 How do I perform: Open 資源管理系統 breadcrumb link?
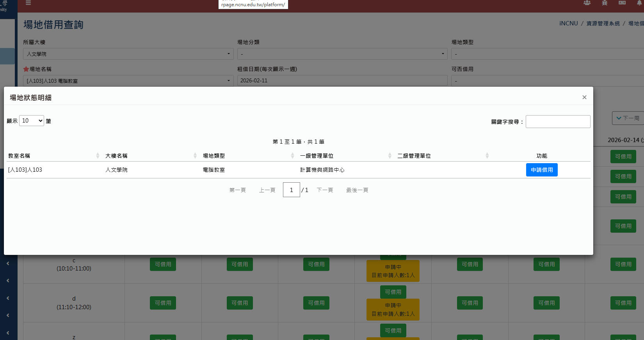(603, 23)
